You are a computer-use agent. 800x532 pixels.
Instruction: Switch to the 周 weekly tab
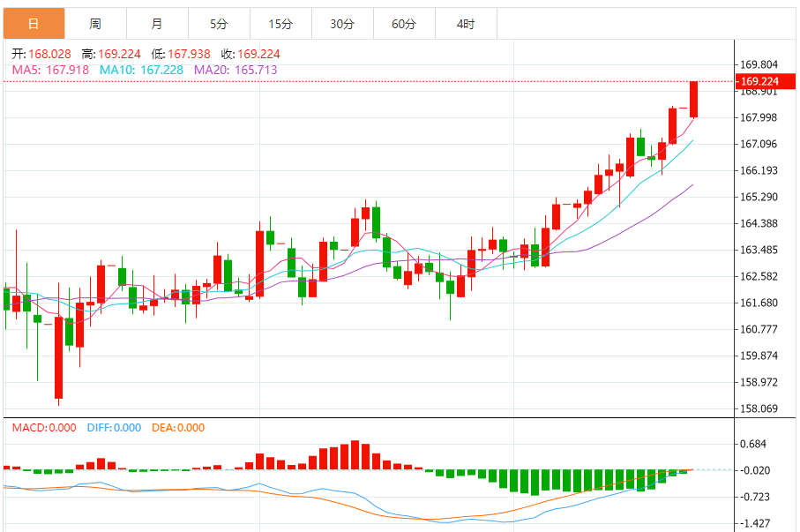pyautogui.click(x=95, y=24)
